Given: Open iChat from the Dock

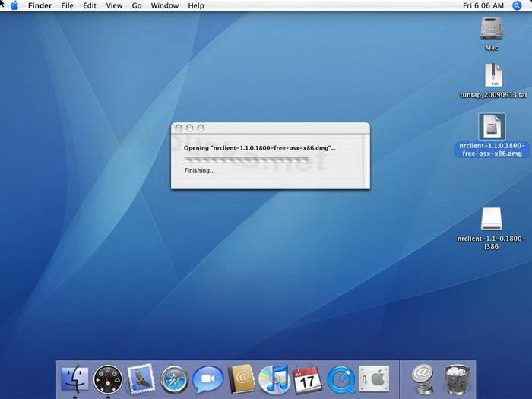Looking at the screenshot, I should coord(207,378).
